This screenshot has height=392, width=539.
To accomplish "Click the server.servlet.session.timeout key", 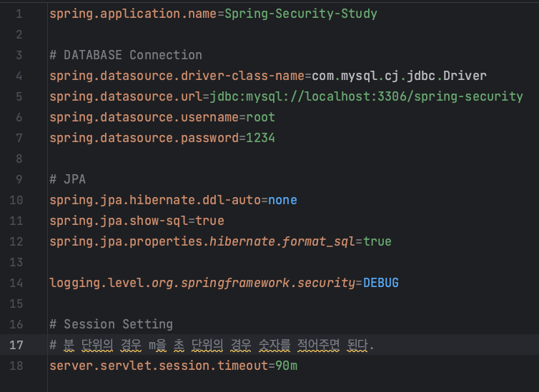I will (159, 366).
